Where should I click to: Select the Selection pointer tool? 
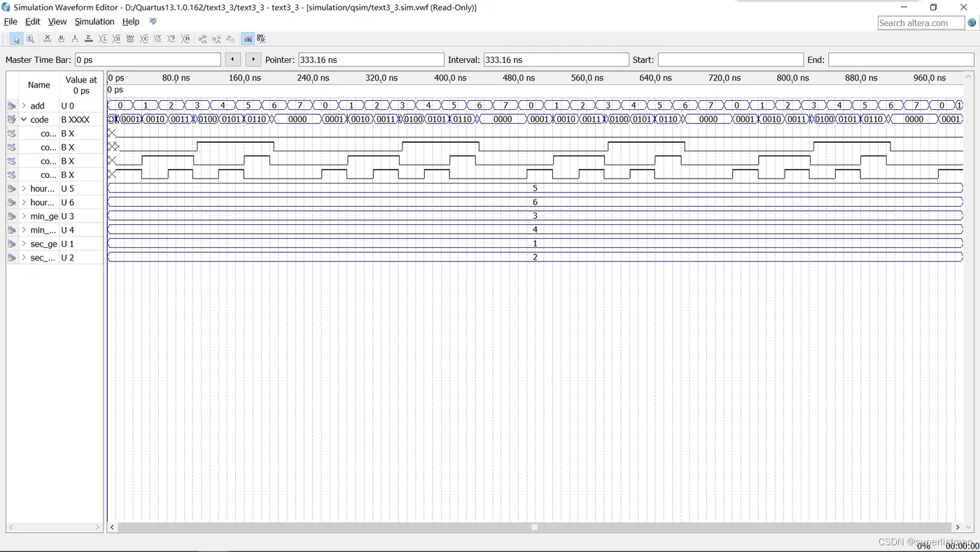pos(17,39)
